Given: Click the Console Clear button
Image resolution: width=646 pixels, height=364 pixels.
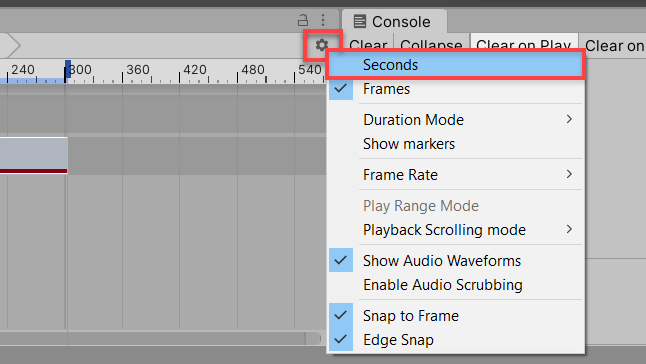Looking at the screenshot, I should (x=368, y=45).
